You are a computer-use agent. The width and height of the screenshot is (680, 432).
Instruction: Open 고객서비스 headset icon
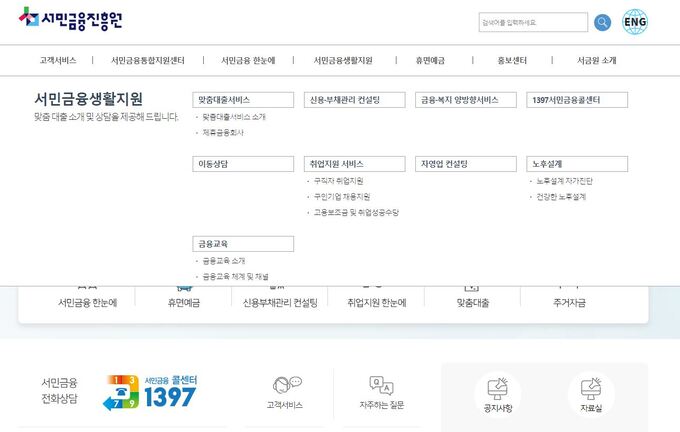click(285, 386)
